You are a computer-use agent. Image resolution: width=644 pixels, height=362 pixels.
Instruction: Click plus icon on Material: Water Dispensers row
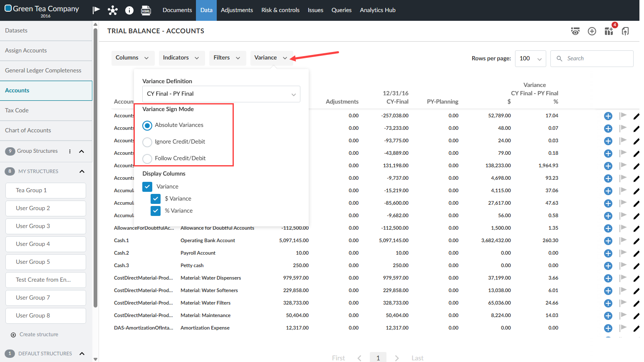coord(608,278)
